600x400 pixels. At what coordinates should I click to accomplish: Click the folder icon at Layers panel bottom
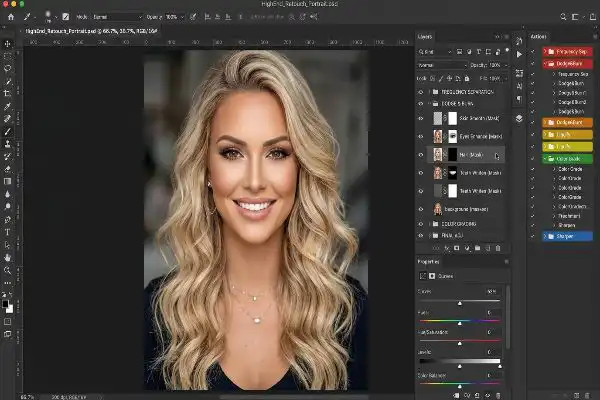coord(477,248)
